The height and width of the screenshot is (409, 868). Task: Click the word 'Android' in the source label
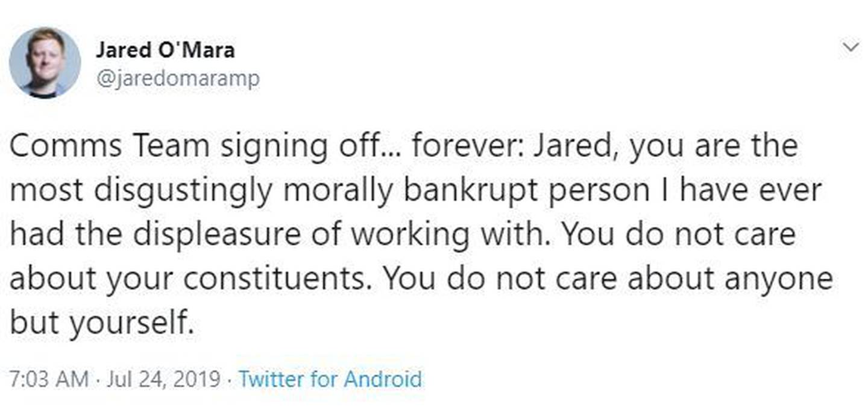[x=383, y=379]
